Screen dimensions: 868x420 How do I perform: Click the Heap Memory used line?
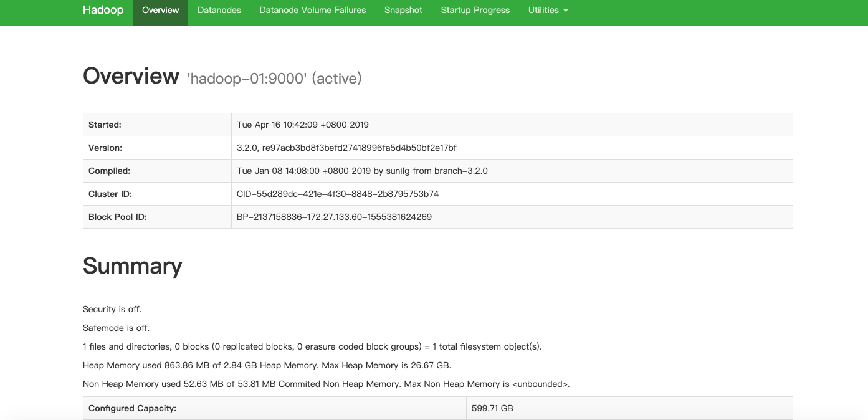(267, 365)
